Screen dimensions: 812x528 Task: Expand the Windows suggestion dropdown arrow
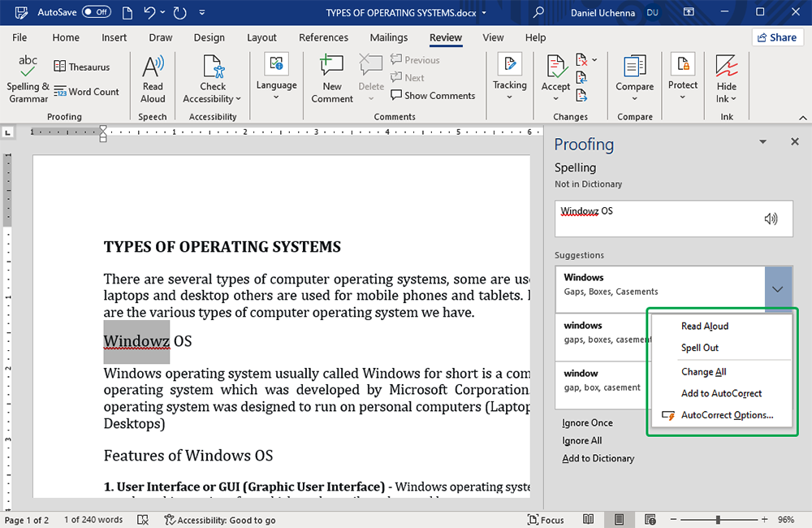[x=778, y=289]
